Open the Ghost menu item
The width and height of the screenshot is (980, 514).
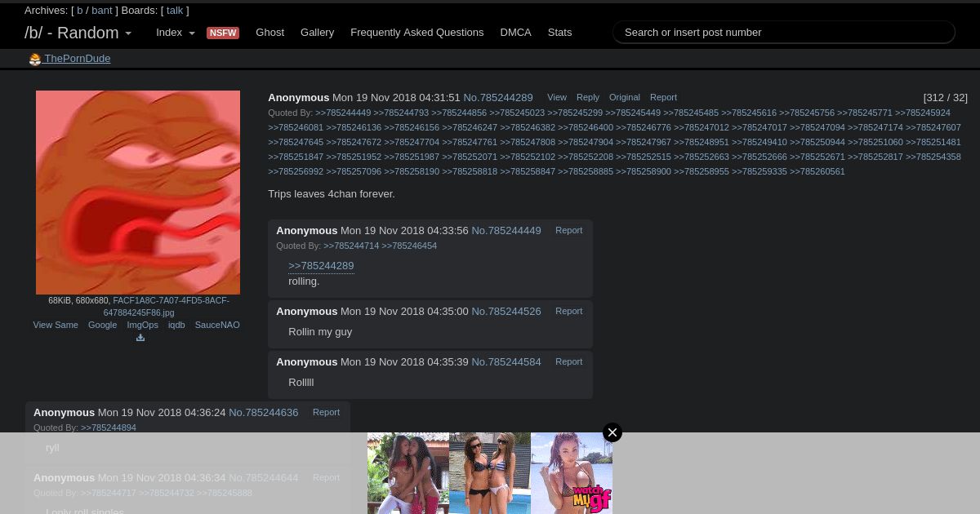[269, 33]
